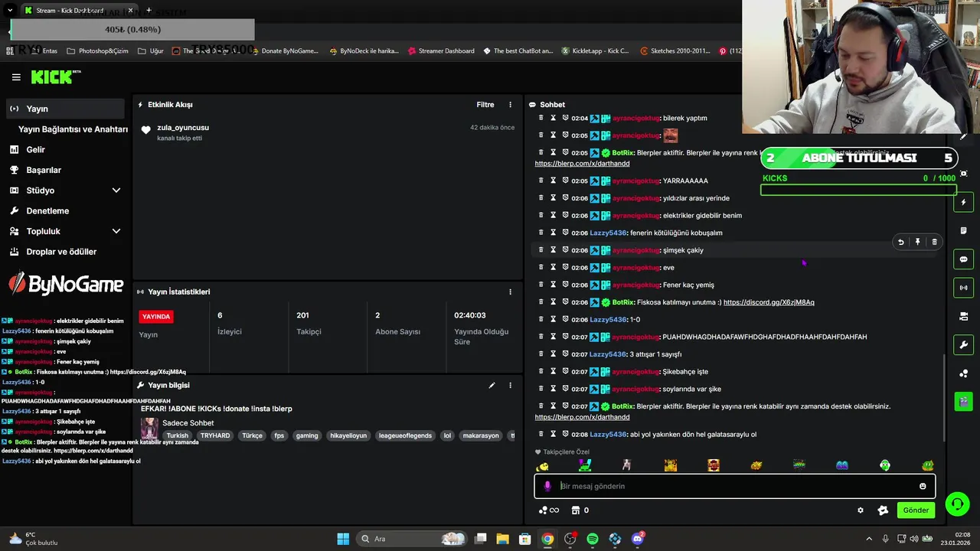Click the Sadece Sohbet category thumbnail
980x551 pixels.
click(x=149, y=428)
